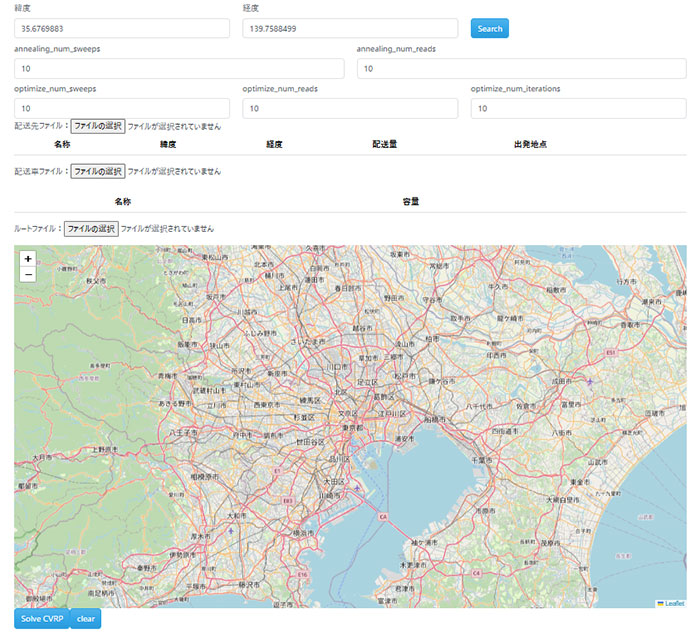Select the optimize_num_reads input field
This screenshot has width=700, height=634.
[x=350, y=108]
